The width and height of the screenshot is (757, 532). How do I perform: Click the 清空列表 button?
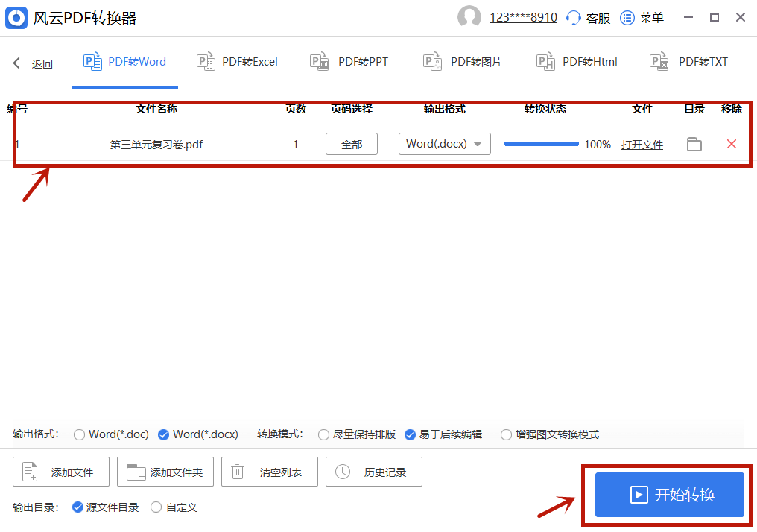click(270, 472)
